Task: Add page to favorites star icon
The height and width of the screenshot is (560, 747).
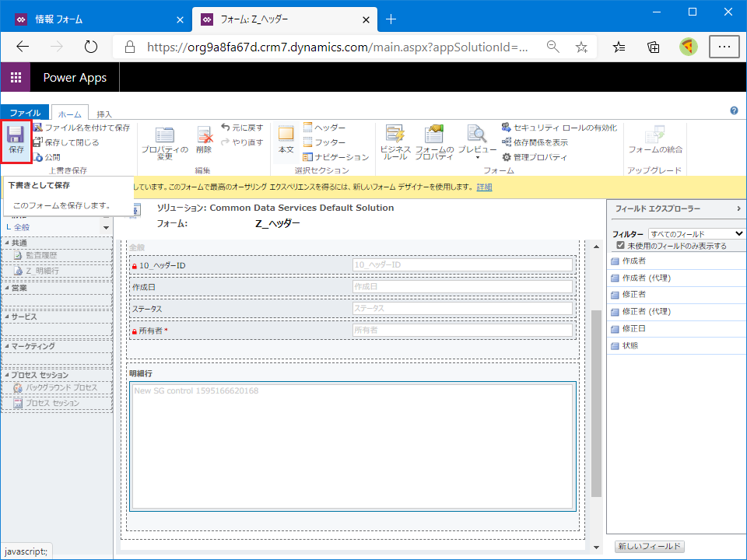Action: (581, 47)
